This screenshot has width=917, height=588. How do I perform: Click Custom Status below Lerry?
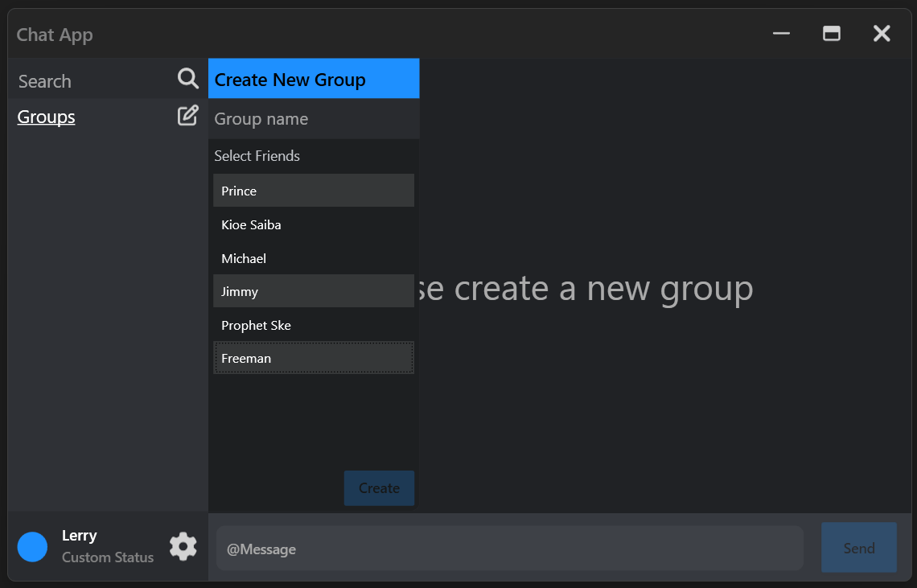[x=107, y=557]
